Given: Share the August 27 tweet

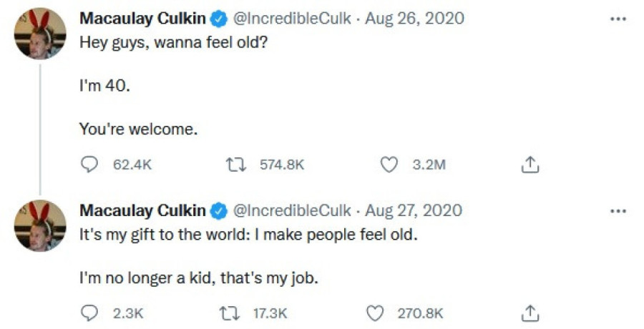Looking at the screenshot, I should point(529,313).
